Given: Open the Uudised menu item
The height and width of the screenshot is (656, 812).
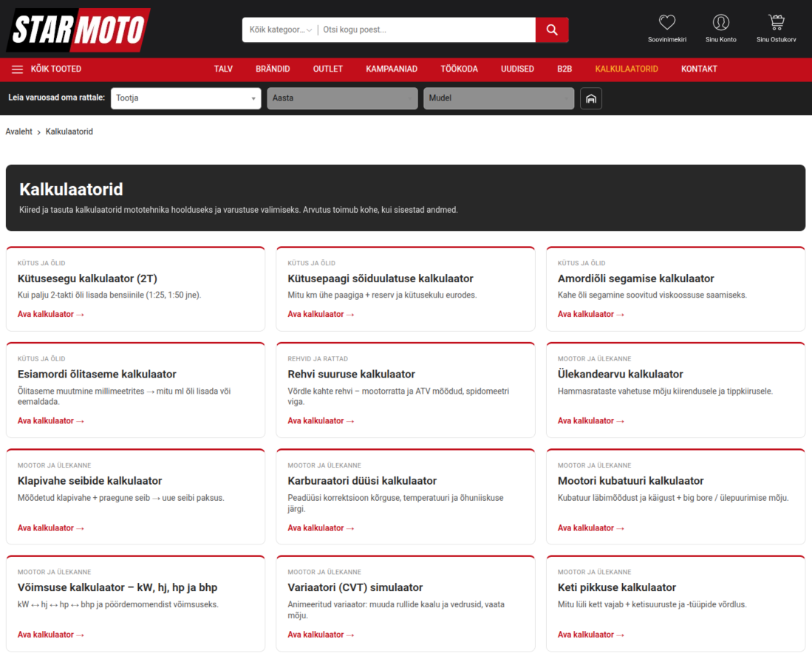Looking at the screenshot, I should point(517,69).
